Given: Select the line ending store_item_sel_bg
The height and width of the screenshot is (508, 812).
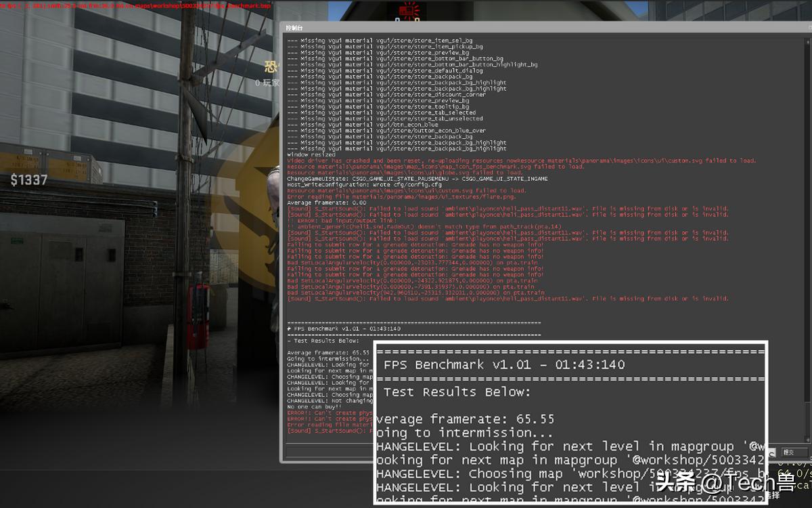Looking at the screenshot, I should (x=380, y=41).
